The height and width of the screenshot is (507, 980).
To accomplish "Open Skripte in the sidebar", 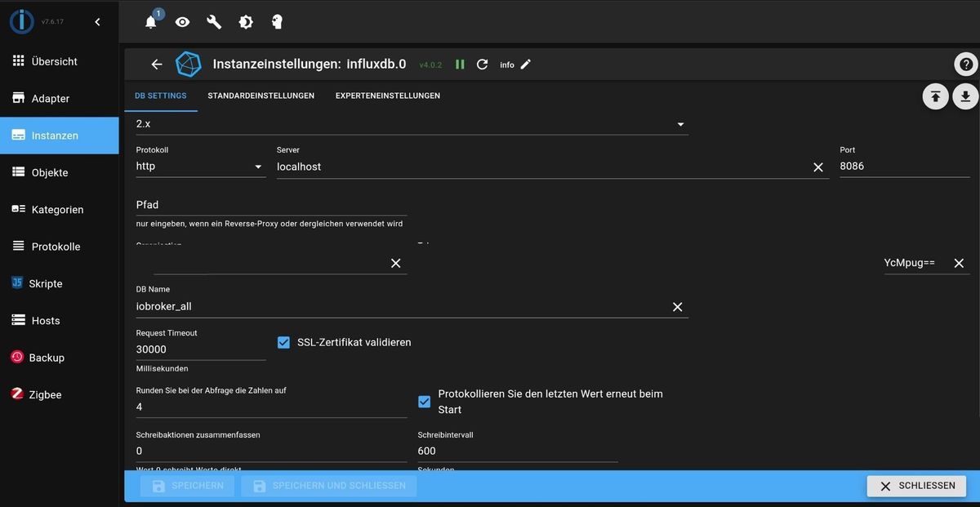I will coord(60,283).
